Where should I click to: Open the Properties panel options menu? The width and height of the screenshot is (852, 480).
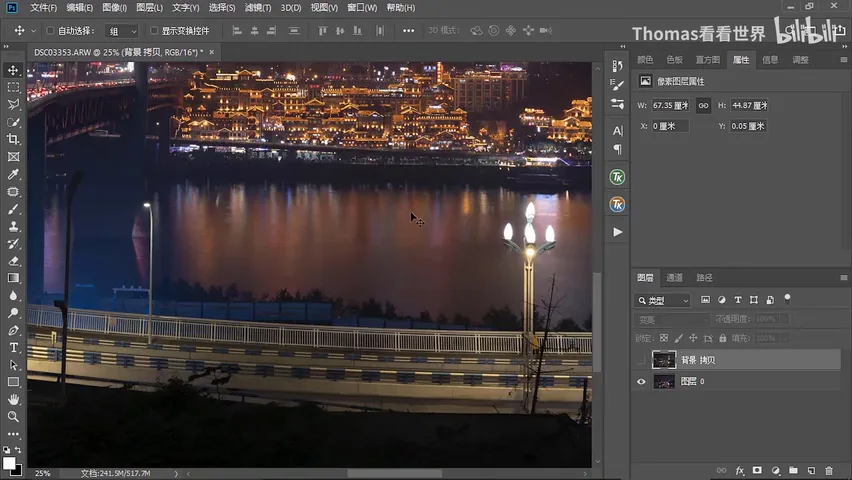pos(843,60)
